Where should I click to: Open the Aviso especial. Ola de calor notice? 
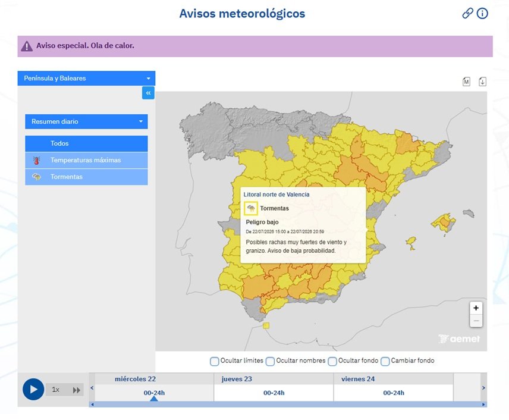click(255, 46)
